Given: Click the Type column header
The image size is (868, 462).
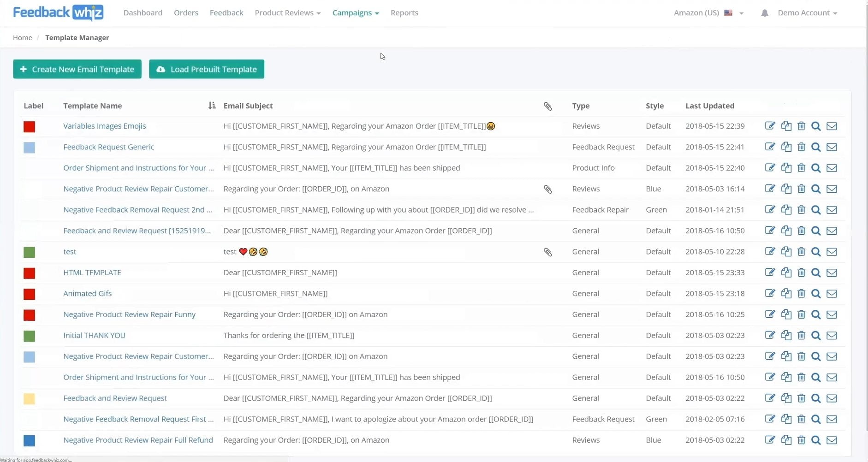Looking at the screenshot, I should pyautogui.click(x=581, y=106).
